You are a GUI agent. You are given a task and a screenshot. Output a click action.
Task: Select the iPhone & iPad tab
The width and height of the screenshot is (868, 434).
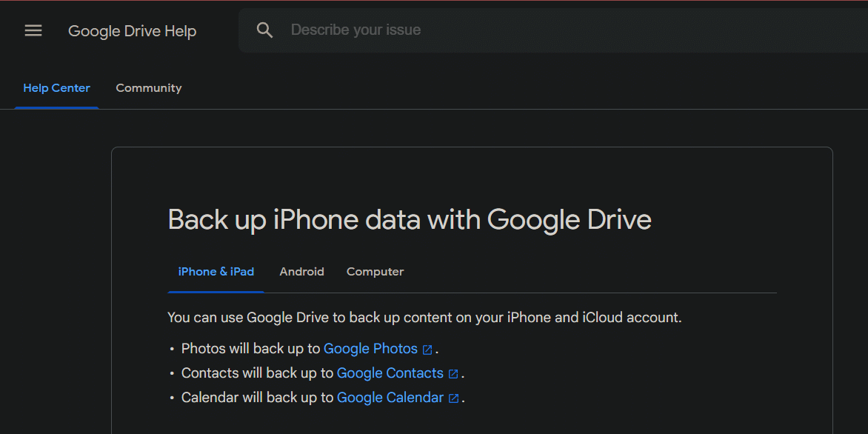(216, 272)
